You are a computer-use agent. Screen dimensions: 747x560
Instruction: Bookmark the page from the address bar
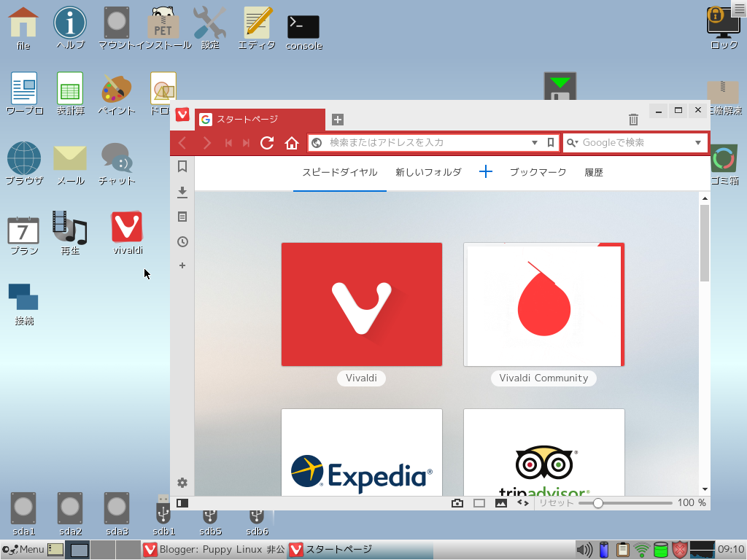click(x=551, y=143)
